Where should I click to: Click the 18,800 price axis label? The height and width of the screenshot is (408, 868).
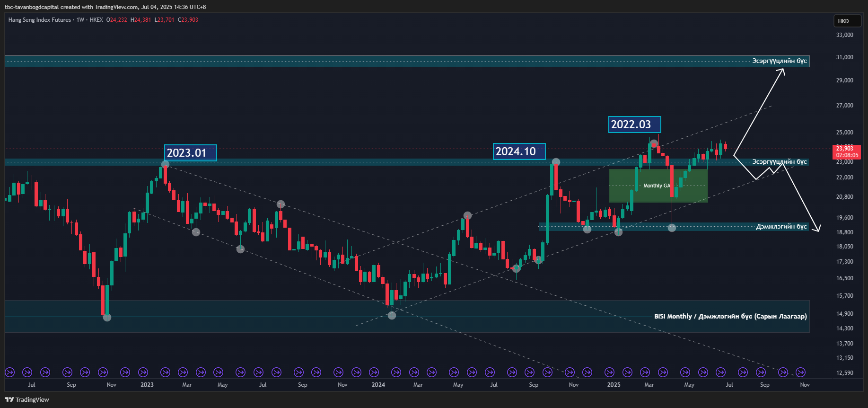click(x=845, y=232)
